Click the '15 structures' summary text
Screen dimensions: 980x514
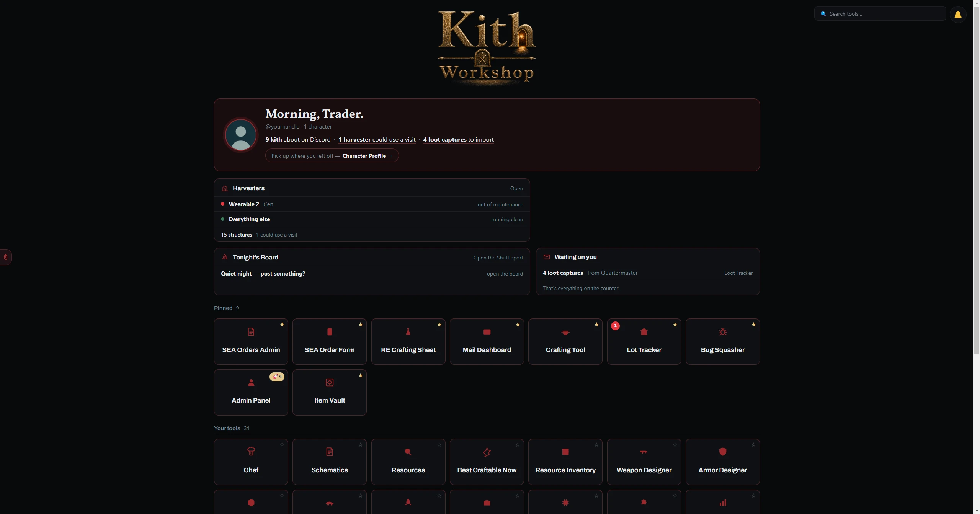tap(237, 235)
